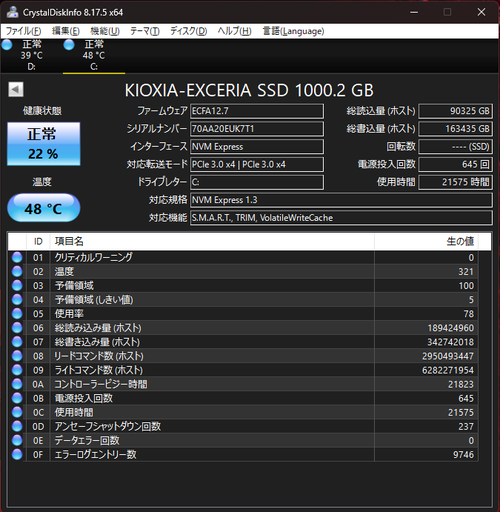Click total host writes value 163435 GB
The height and width of the screenshot is (512, 500).
[455, 129]
